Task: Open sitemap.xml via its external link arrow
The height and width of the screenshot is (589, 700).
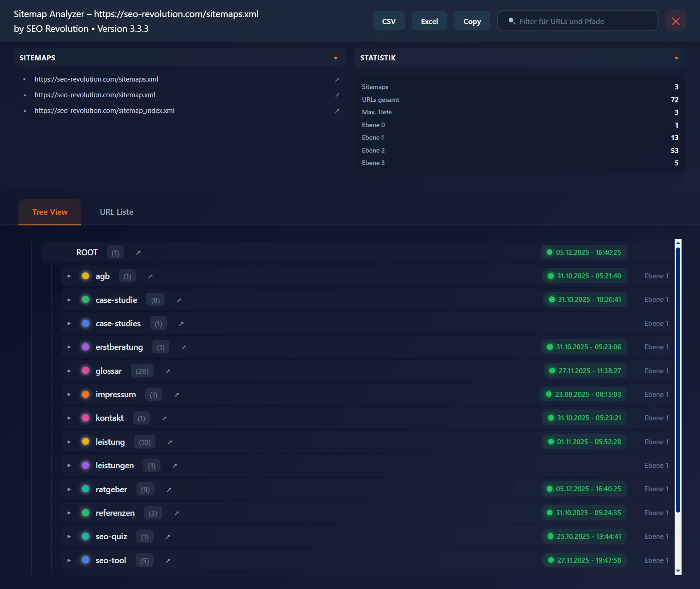Action: pyautogui.click(x=337, y=95)
